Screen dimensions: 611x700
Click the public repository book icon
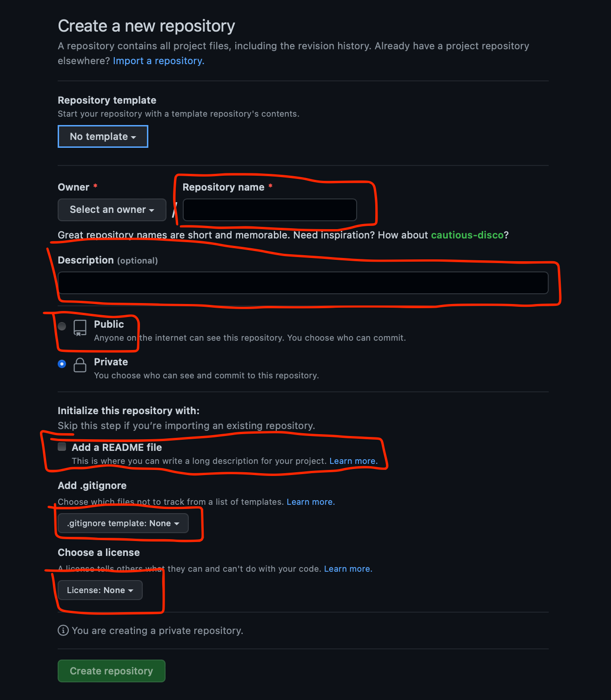point(80,328)
